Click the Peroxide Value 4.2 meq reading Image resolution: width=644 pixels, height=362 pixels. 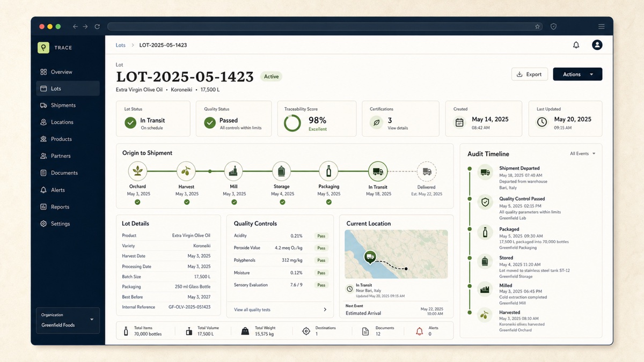(288, 248)
